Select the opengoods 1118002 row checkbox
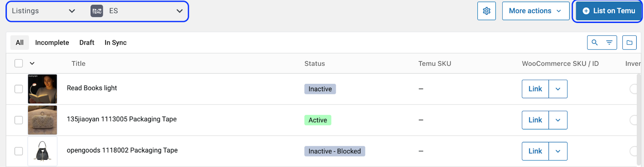Image resolution: width=644 pixels, height=167 pixels. point(19,151)
